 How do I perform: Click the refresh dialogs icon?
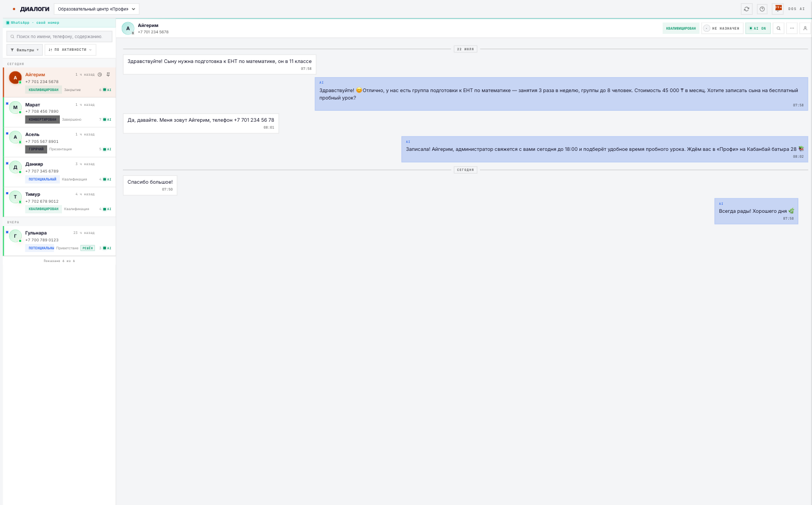(746, 9)
